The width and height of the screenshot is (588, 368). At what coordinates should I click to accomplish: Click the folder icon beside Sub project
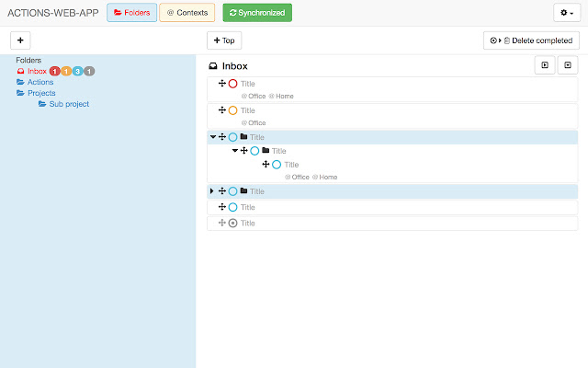pos(42,104)
